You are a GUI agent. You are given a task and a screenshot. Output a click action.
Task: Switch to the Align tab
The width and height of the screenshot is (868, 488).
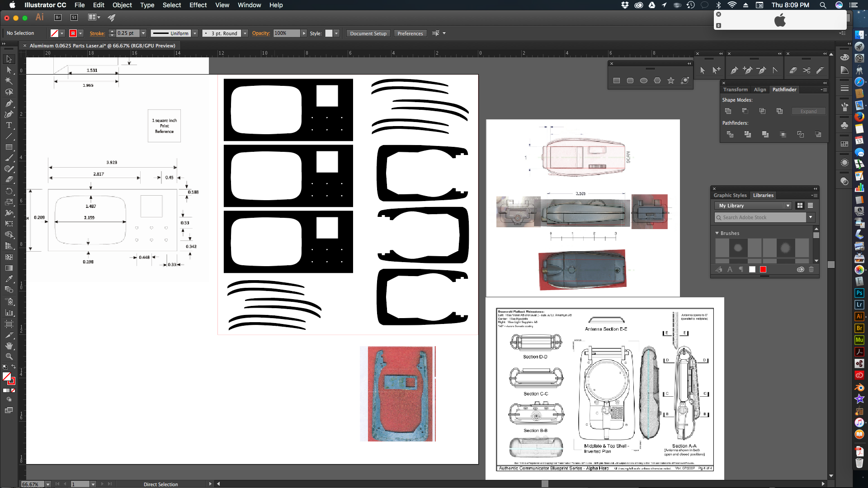coord(760,89)
